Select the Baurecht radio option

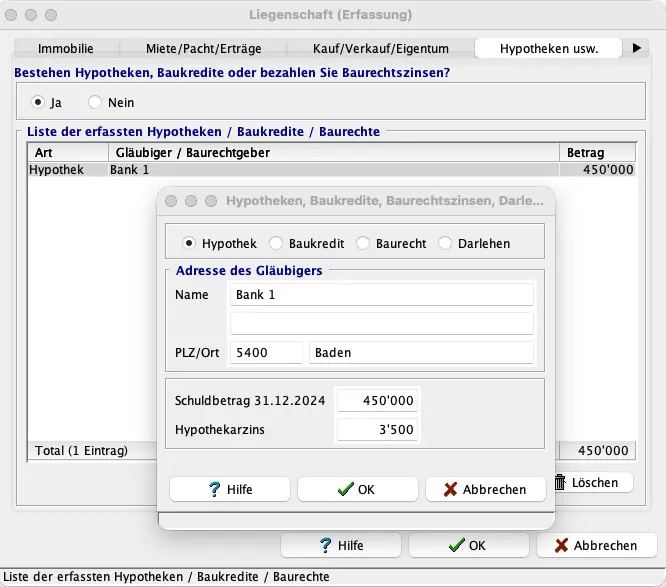pos(362,243)
